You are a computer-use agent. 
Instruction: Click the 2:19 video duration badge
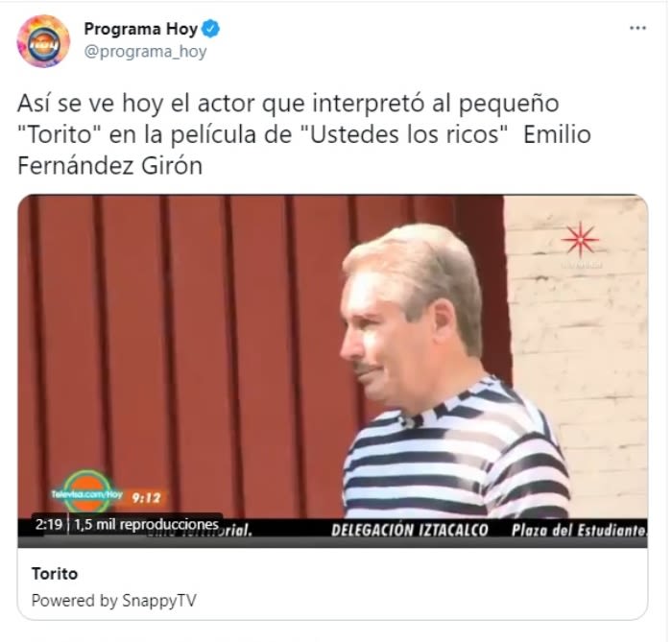pyautogui.click(x=48, y=524)
